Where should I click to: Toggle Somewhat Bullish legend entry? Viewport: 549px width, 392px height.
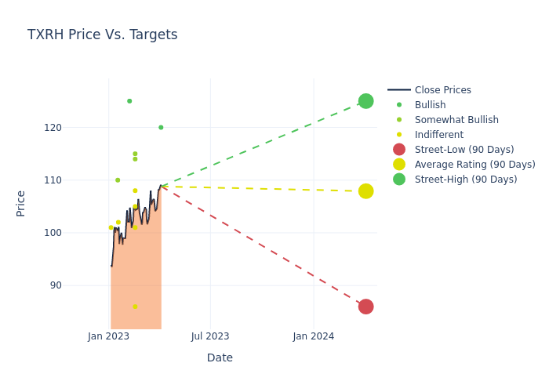pos(456,120)
